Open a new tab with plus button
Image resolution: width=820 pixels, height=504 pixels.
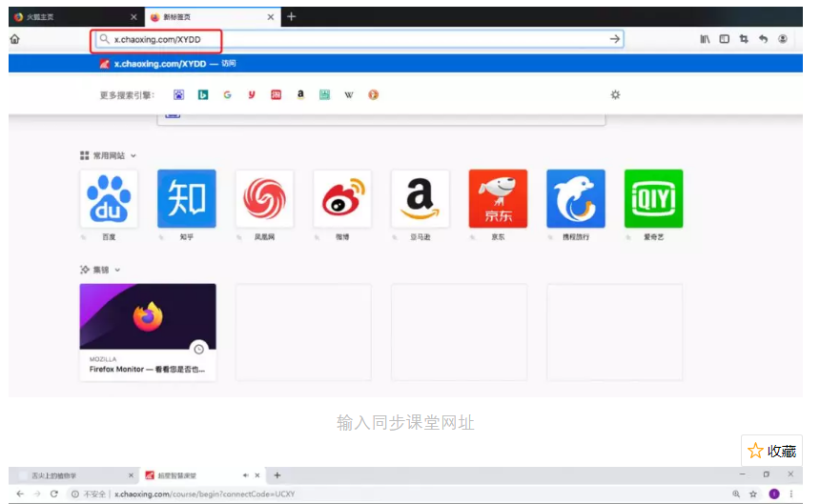point(292,16)
